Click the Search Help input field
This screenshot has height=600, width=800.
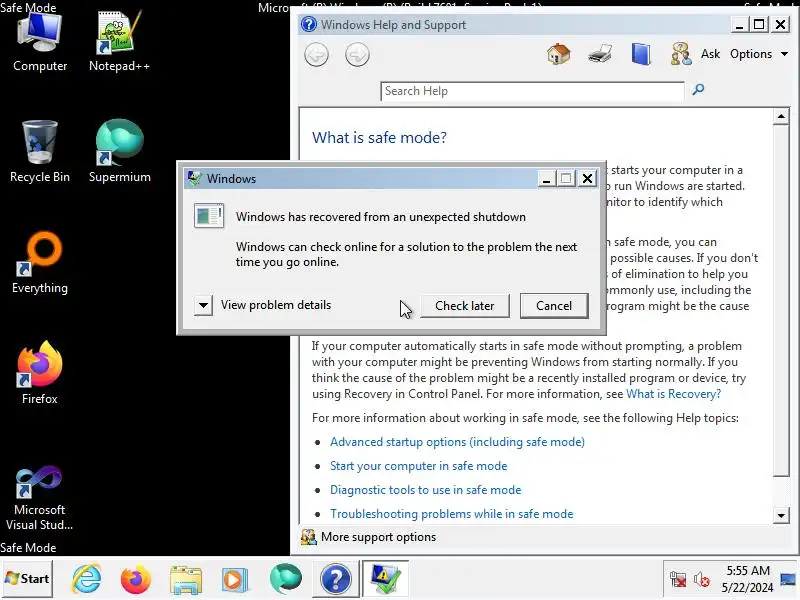[x=532, y=91]
